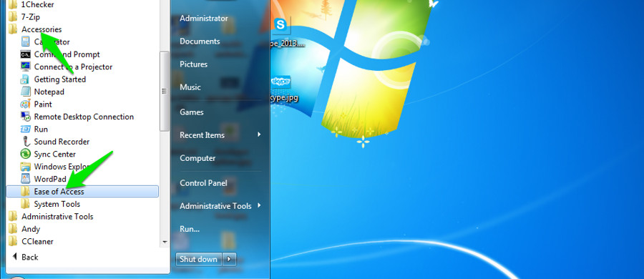The width and height of the screenshot is (644, 279).
Task: Open System Tools folder icon
Action: pos(26,204)
